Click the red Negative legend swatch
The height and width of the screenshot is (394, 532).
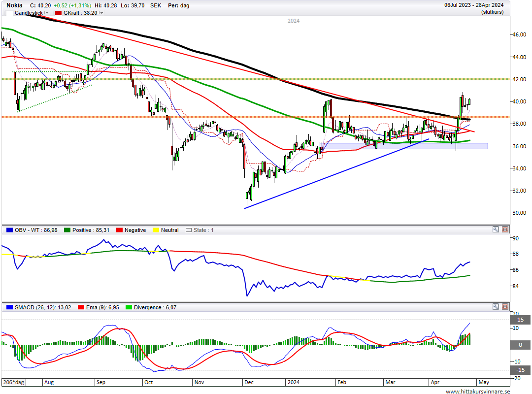pos(119,230)
